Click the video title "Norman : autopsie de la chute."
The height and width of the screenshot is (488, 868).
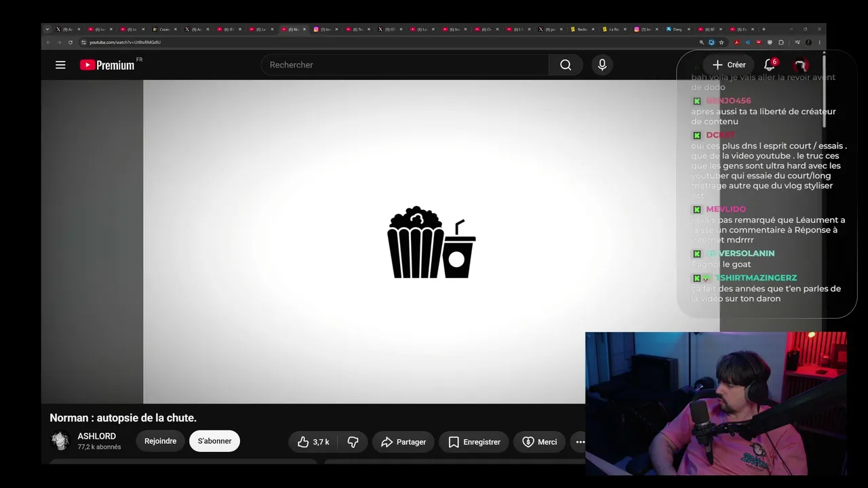point(123,418)
